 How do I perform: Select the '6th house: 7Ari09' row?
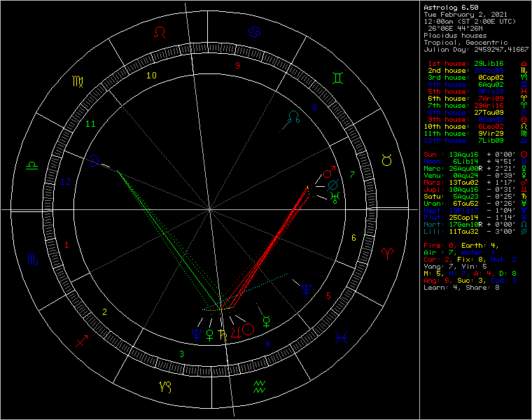pos(477,99)
